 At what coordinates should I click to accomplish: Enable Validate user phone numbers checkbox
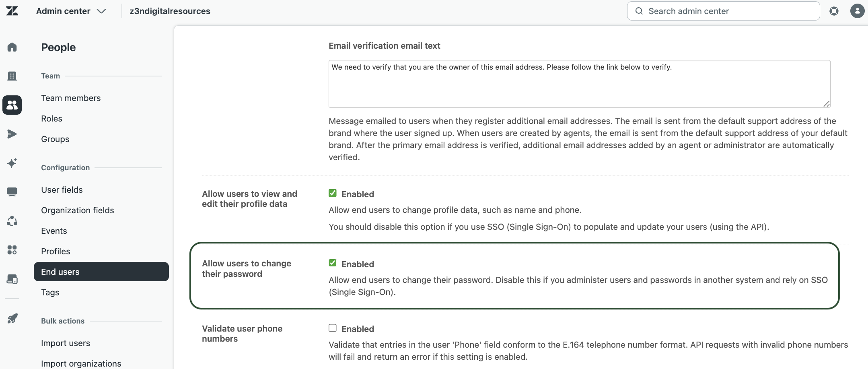(333, 328)
